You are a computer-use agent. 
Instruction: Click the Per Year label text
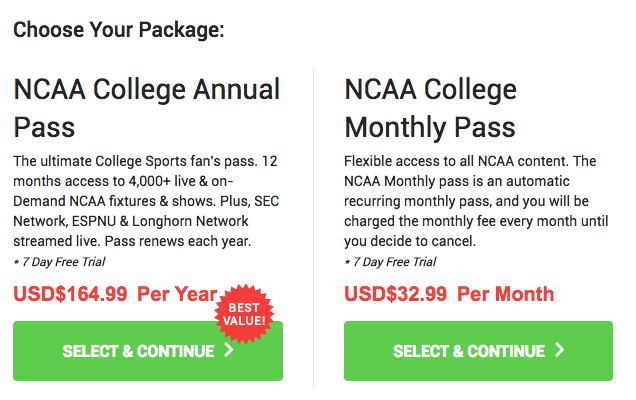click(x=177, y=294)
